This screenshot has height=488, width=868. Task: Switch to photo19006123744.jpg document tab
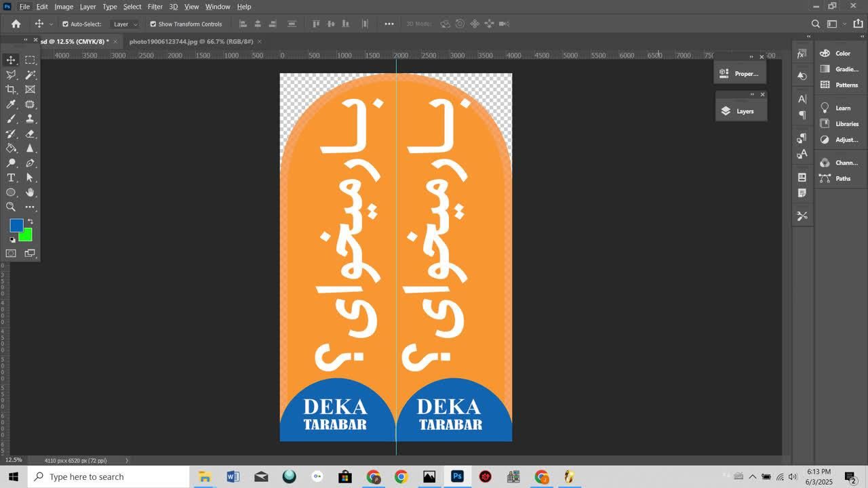pyautogui.click(x=191, y=41)
